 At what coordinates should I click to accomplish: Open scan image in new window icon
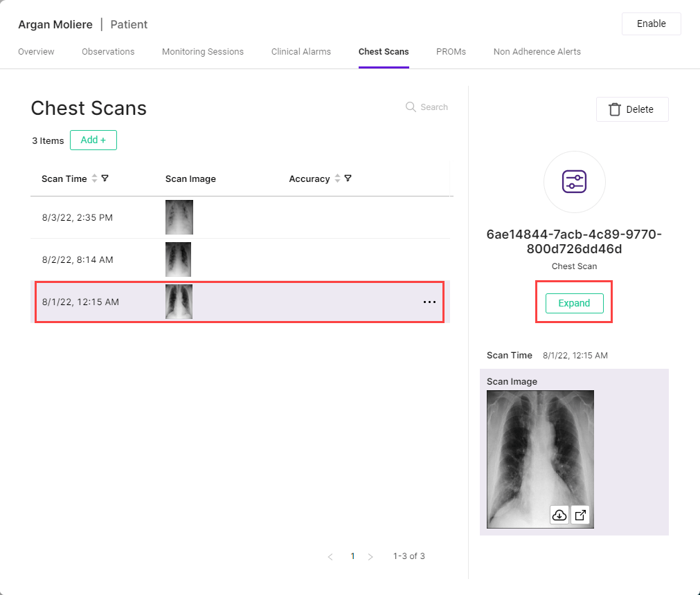[x=580, y=515]
